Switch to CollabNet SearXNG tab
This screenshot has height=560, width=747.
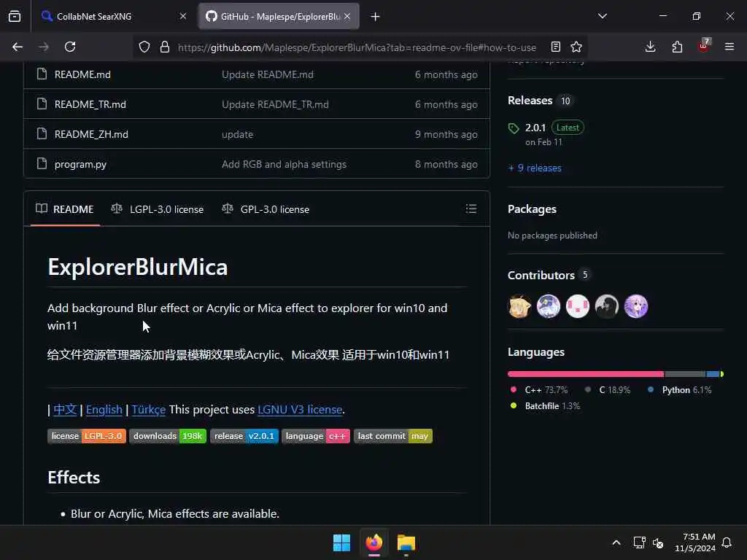113,16
